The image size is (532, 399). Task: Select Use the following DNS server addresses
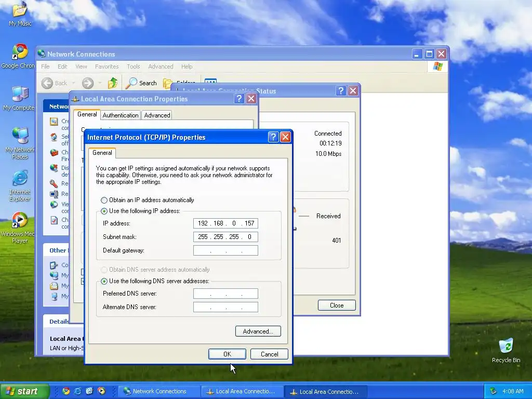[155, 281]
